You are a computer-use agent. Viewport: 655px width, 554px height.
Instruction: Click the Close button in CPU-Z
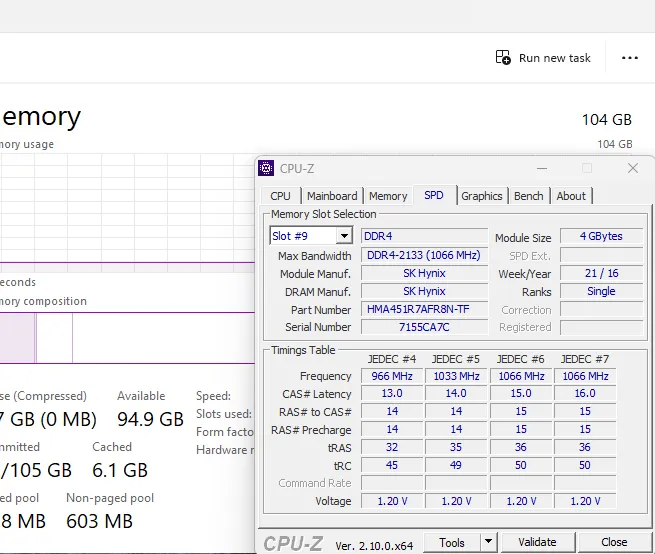point(614,542)
